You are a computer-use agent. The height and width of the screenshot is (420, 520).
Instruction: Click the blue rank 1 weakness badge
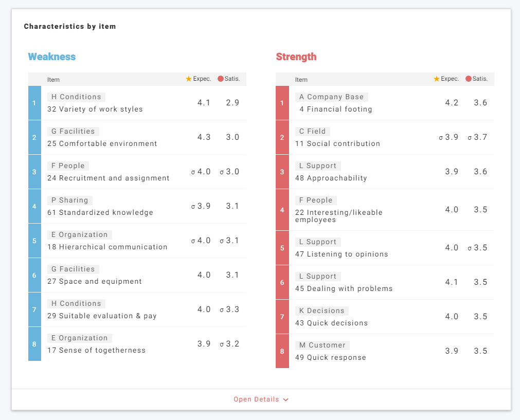click(x=34, y=103)
